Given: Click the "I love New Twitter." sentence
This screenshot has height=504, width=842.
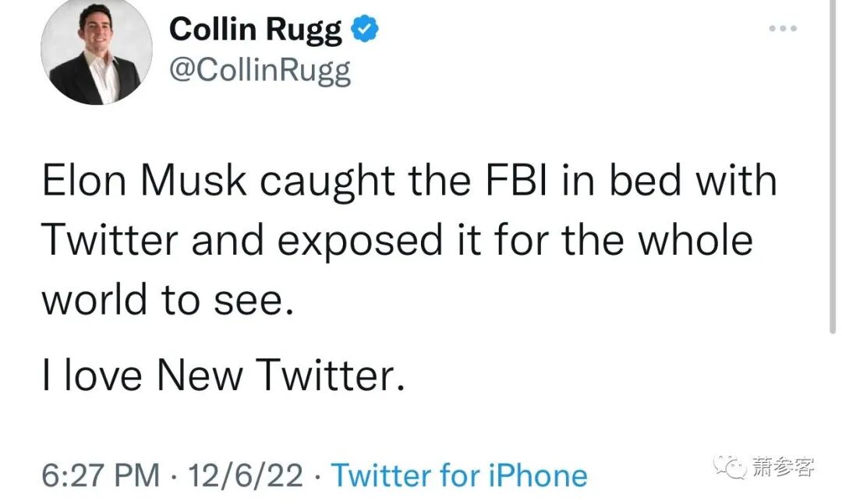Looking at the screenshot, I should tap(223, 375).
